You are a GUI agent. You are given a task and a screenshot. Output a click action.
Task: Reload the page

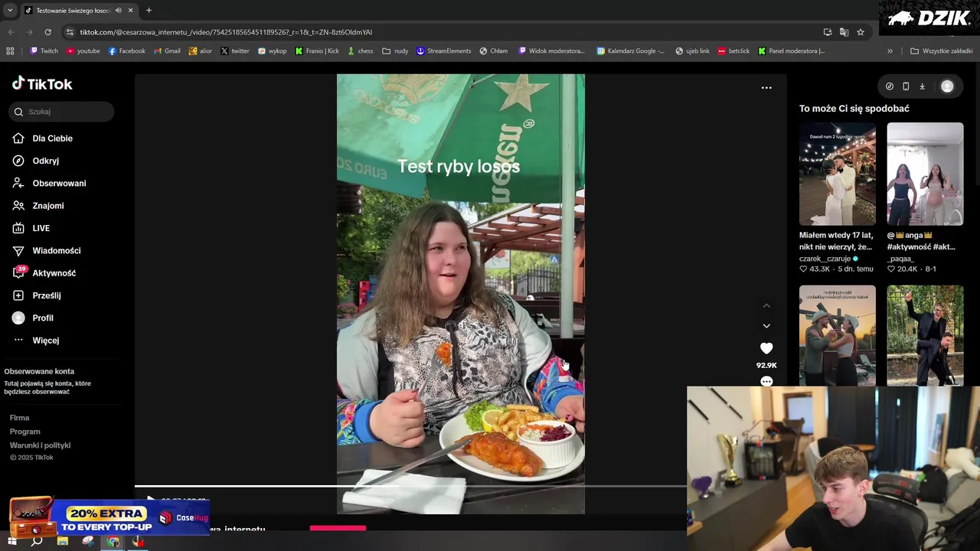[47, 32]
